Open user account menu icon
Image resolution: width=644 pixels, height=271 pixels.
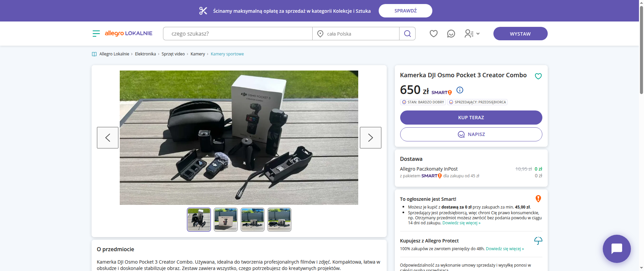point(472,34)
